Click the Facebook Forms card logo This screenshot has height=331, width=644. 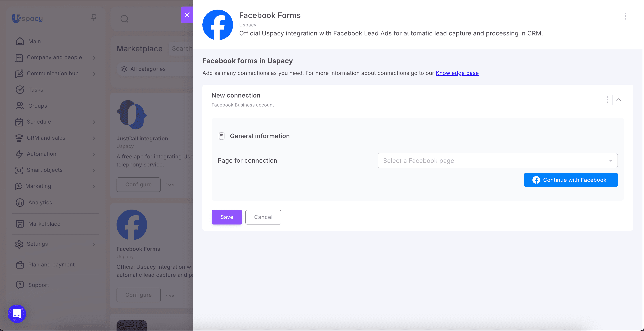pos(132,225)
